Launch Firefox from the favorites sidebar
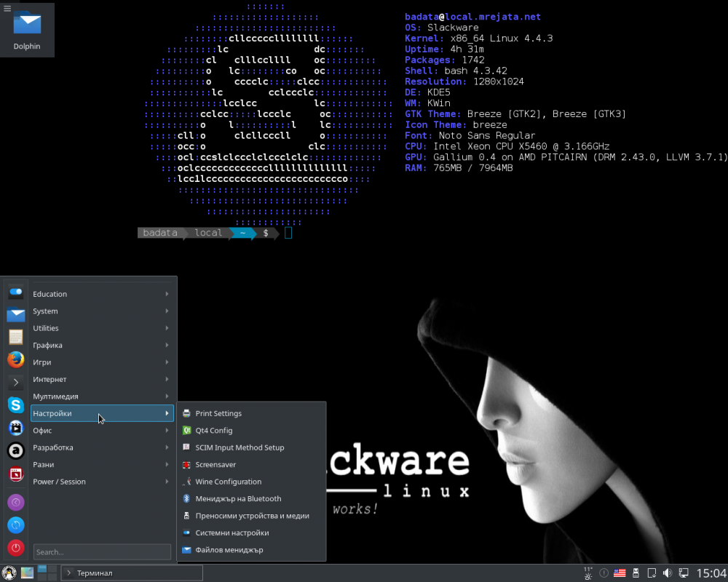This screenshot has height=582, width=728. tap(16, 359)
